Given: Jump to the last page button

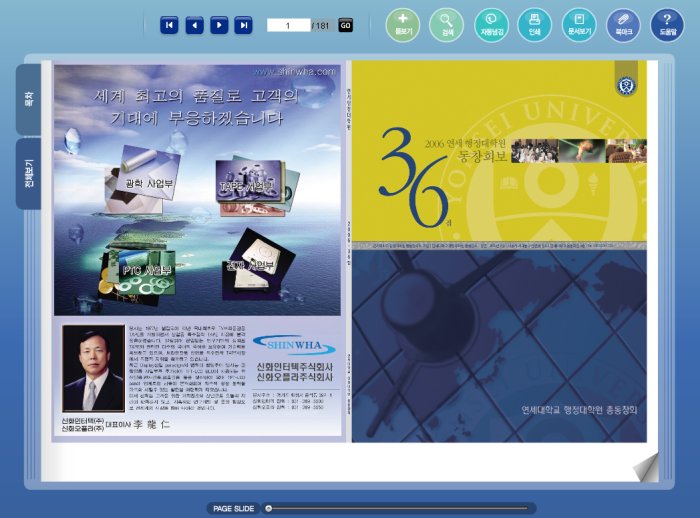Looking at the screenshot, I should [243, 25].
